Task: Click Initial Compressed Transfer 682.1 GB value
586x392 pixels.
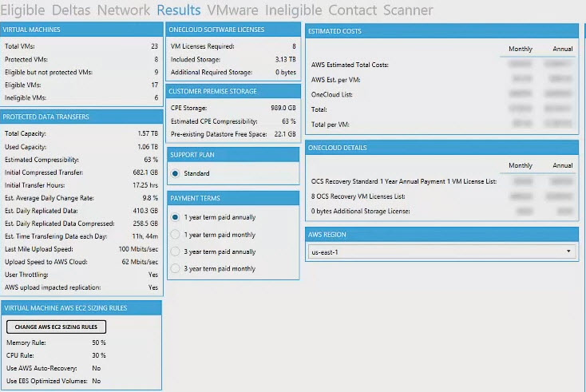Action: (145, 172)
